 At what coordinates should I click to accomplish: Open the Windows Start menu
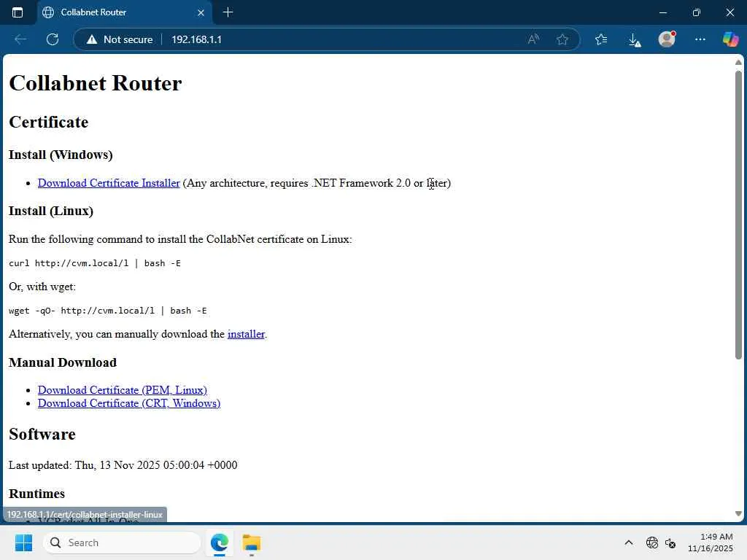coord(23,542)
